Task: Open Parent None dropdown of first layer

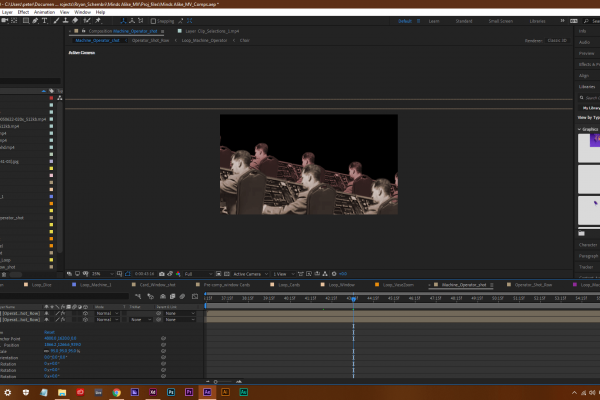Action: tap(180, 313)
